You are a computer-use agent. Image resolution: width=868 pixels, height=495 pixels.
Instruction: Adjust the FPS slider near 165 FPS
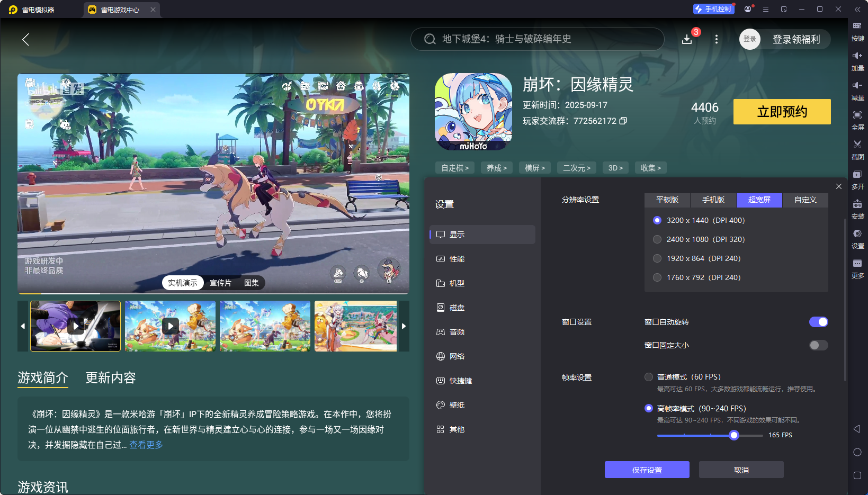733,435
